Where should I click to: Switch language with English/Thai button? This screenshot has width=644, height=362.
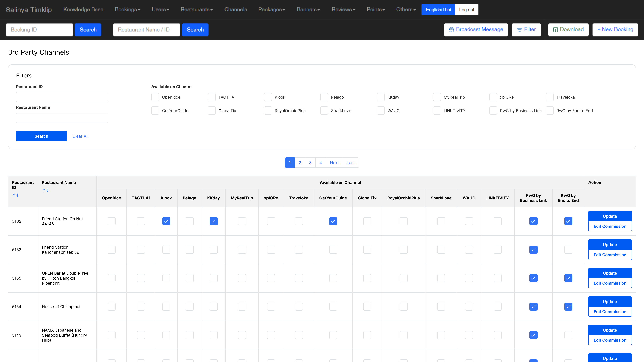click(438, 10)
